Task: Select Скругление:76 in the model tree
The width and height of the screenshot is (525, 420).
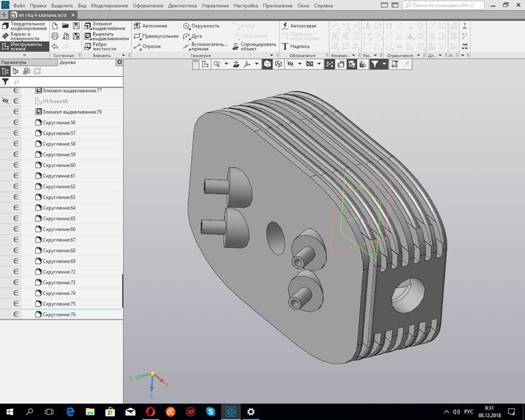Action: [x=59, y=314]
